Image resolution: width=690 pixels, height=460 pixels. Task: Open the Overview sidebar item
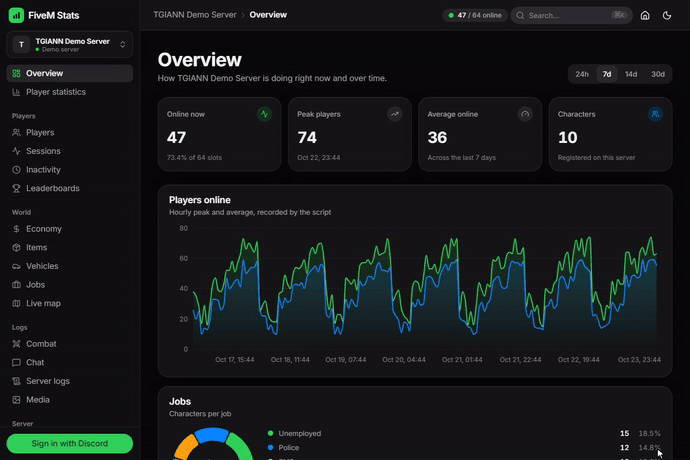[x=70, y=74]
